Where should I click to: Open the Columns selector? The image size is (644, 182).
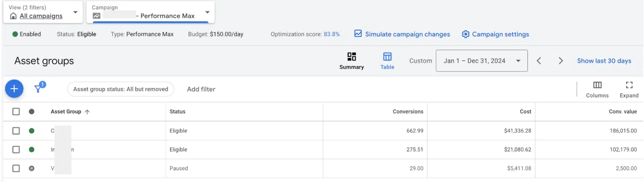(597, 89)
